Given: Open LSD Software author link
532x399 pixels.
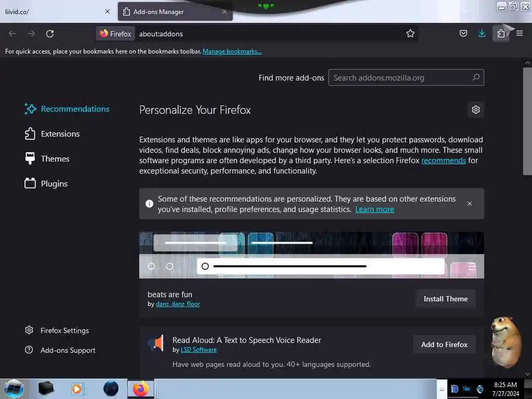Looking at the screenshot, I should [198, 350].
